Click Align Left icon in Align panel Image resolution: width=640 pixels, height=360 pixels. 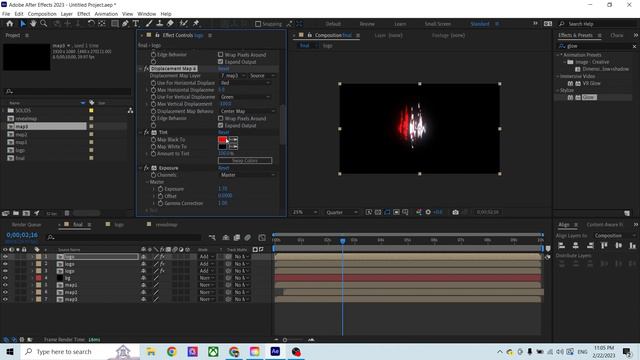click(562, 245)
